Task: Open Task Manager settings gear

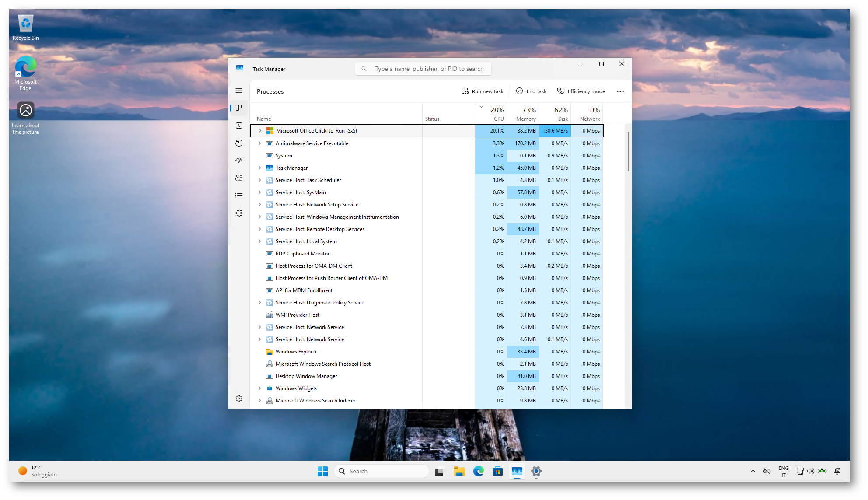Action: tap(239, 399)
